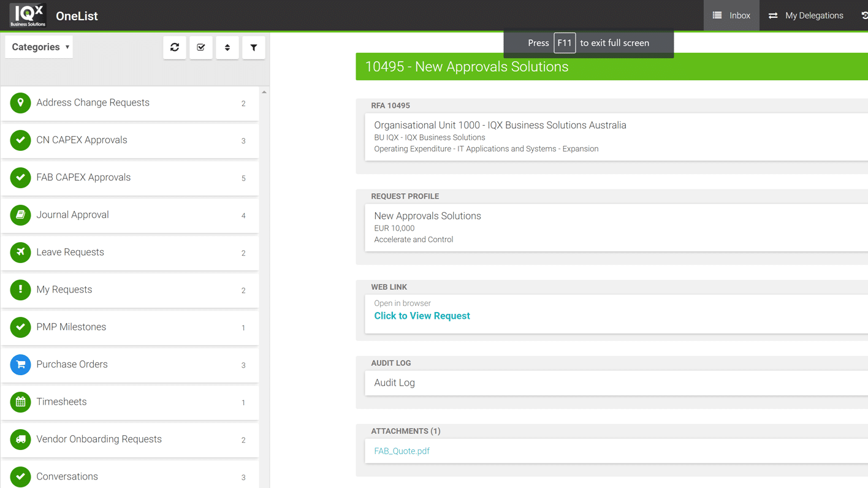
Task: Enable multi-select mode with the checkmark button
Action: pyautogui.click(x=200, y=47)
